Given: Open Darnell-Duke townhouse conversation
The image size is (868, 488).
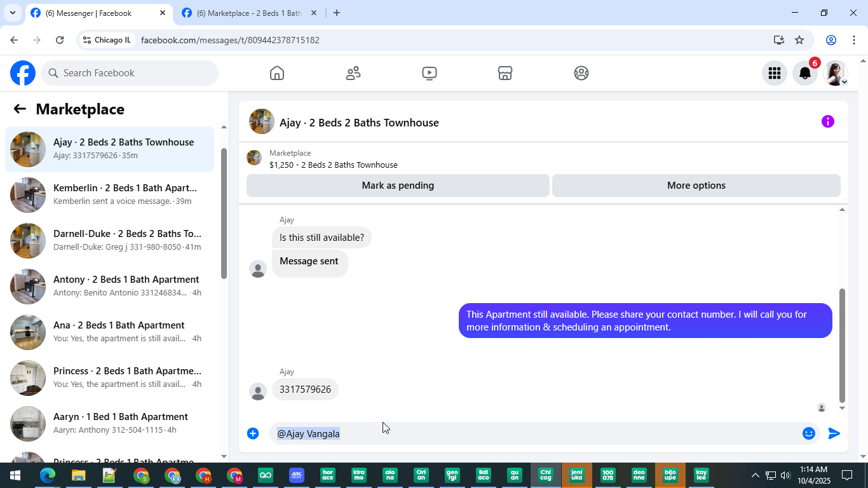Looking at the screenshot, I should pyautogui.click(x=109, y=241).
